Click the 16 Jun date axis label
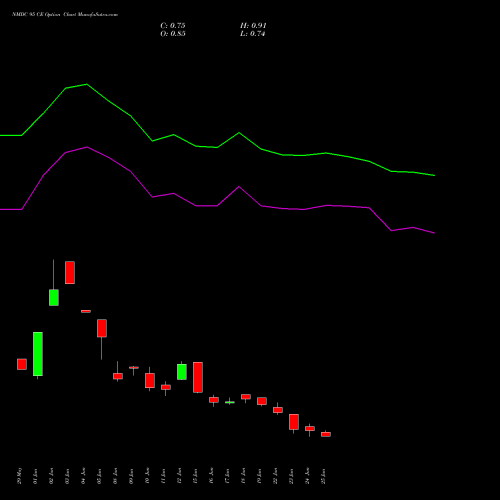The height and width of the screenshot is (500, 500). pos(211,476)
